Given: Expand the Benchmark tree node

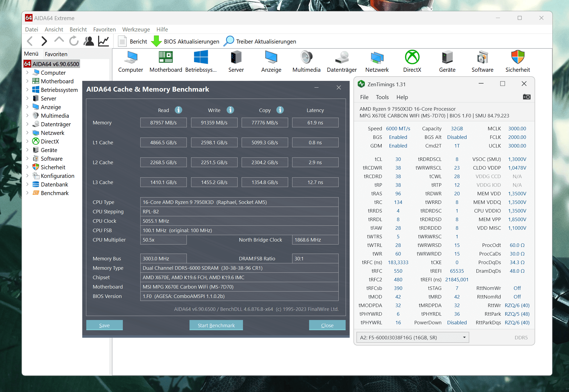Looking at the screenshot, I should pos(27,193).
